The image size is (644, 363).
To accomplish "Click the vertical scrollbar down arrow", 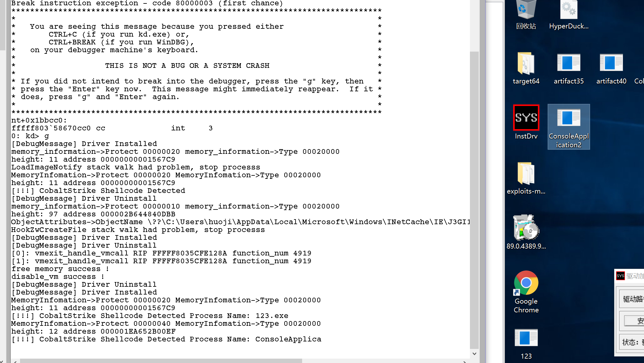I will (x=474, y=354).
